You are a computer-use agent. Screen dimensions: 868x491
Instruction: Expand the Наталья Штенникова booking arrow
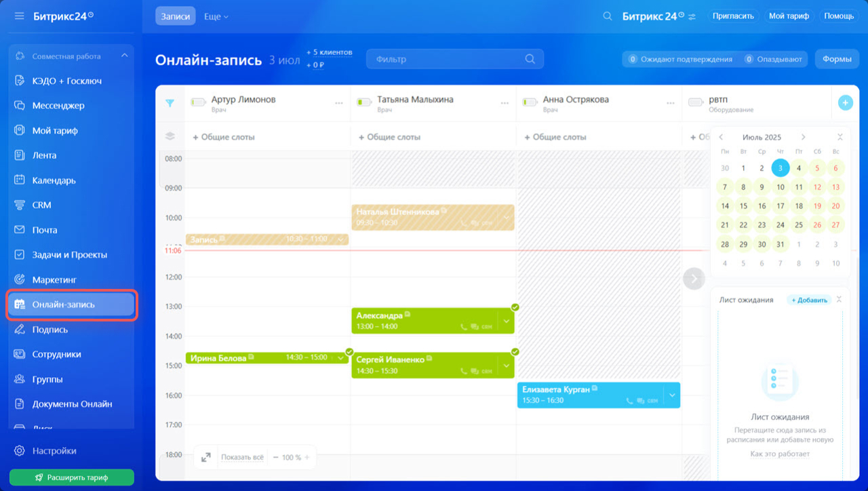506,218
